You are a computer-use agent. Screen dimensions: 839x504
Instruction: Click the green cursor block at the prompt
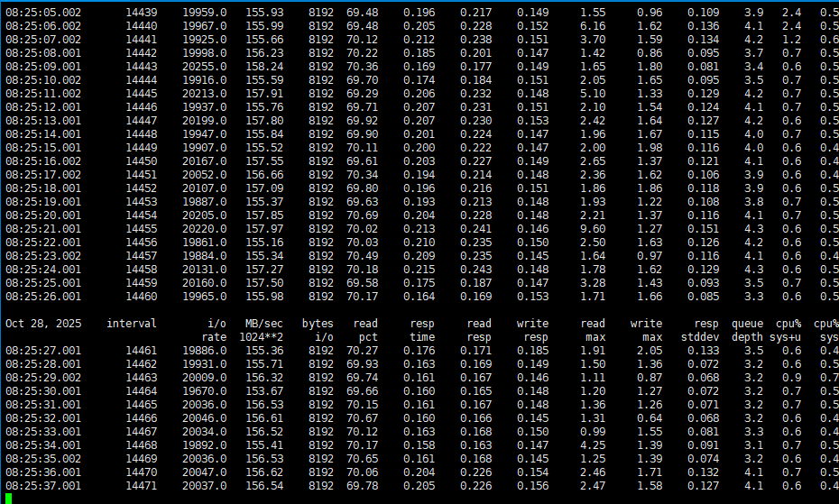(8, 499)
